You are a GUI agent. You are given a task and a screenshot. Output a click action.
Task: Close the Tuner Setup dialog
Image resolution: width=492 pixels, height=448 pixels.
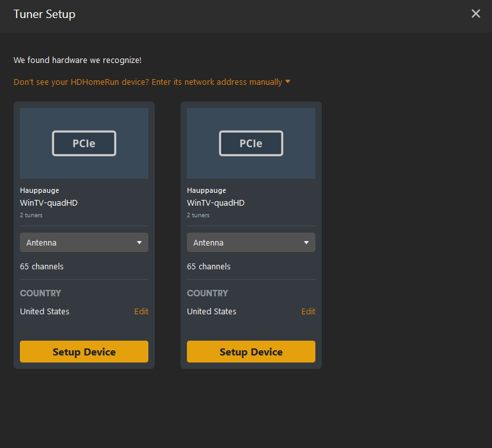[x=475, y=13]
